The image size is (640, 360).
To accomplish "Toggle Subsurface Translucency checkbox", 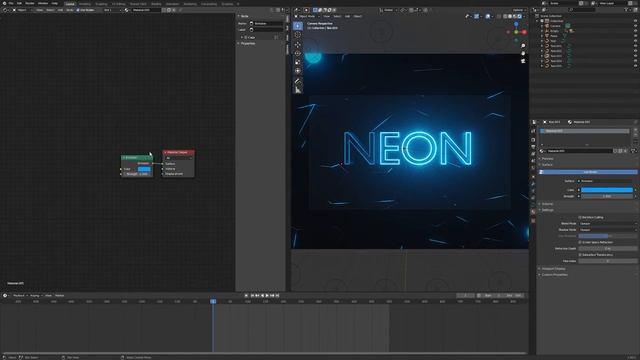I will pyautogui.click(x=580, y=255).
